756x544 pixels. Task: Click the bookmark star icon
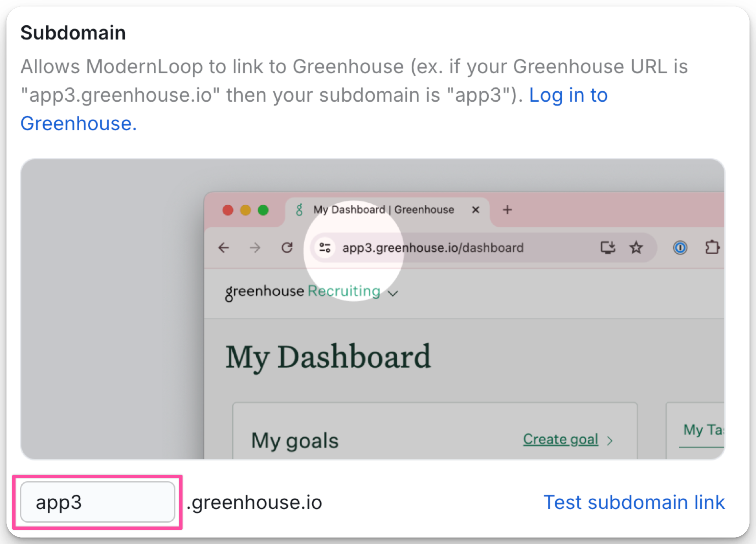(636, 247)
